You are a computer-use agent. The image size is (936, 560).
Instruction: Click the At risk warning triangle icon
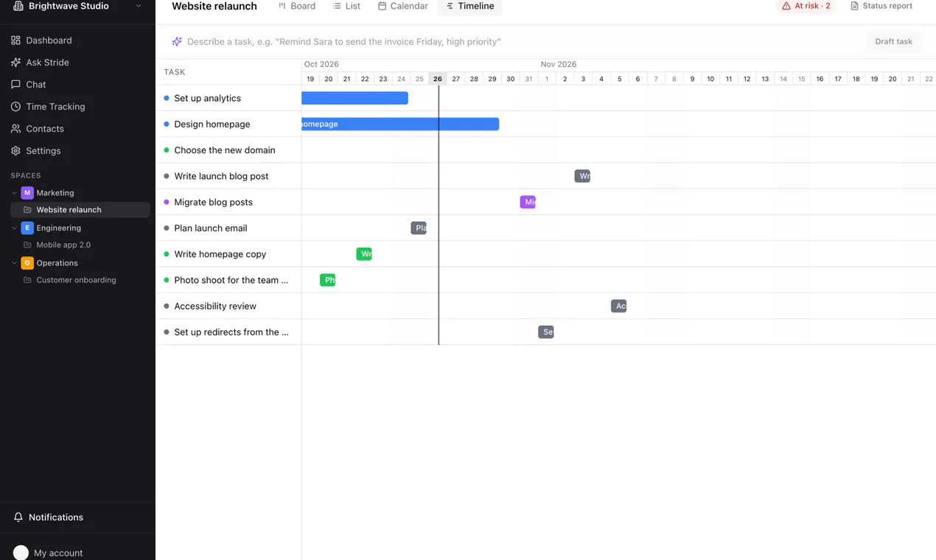click(x=786, y=6)
